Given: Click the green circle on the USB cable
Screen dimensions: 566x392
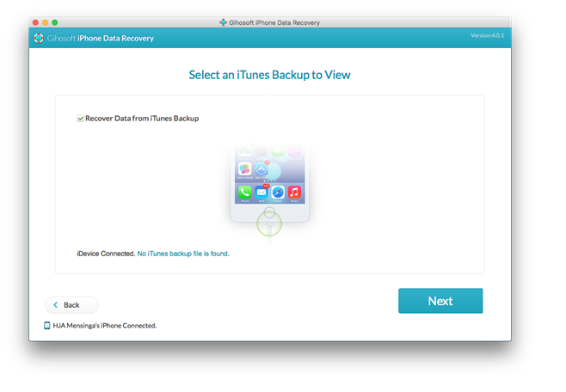Looking at the screenshot, I should pos(269,224).
